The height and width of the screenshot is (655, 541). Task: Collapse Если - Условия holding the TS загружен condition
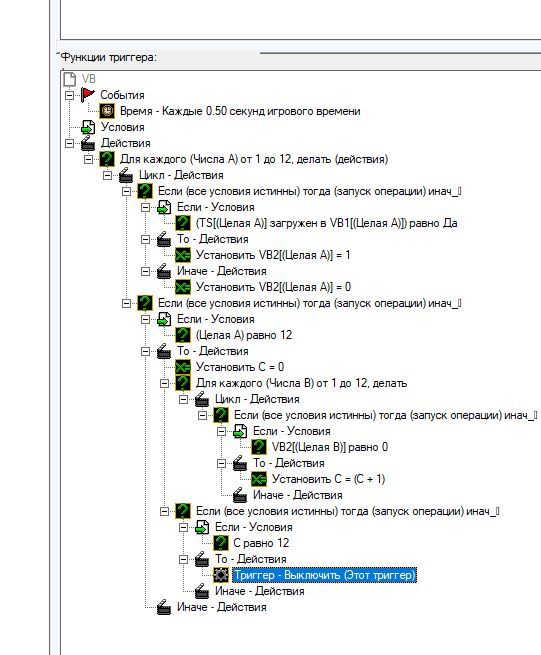(145, 207)
